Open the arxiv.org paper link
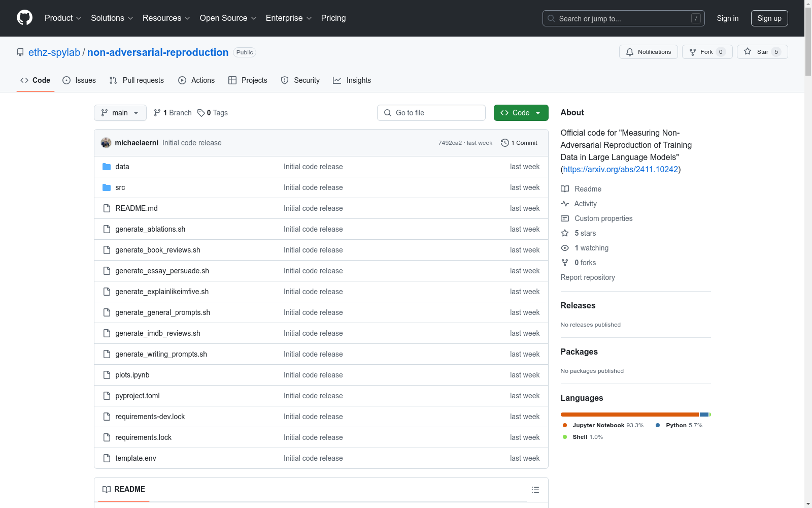Screen dimensions: 812x508 point(621,169)
